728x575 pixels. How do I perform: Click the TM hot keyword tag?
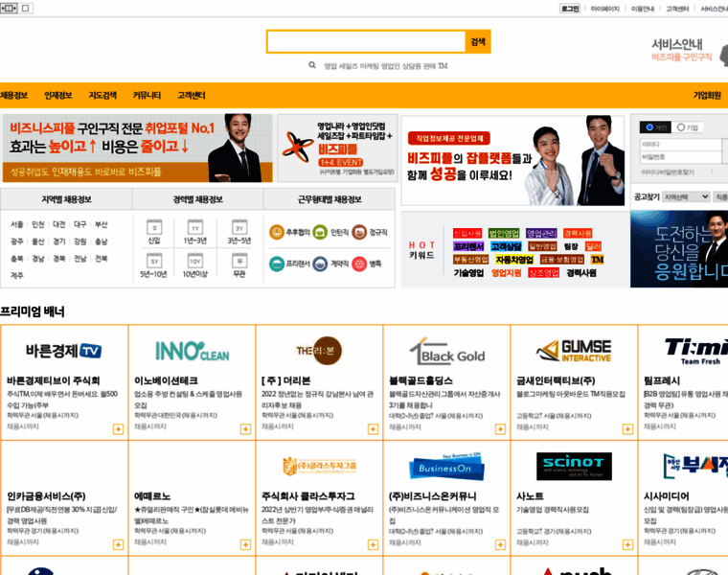[x=597, y=260]
